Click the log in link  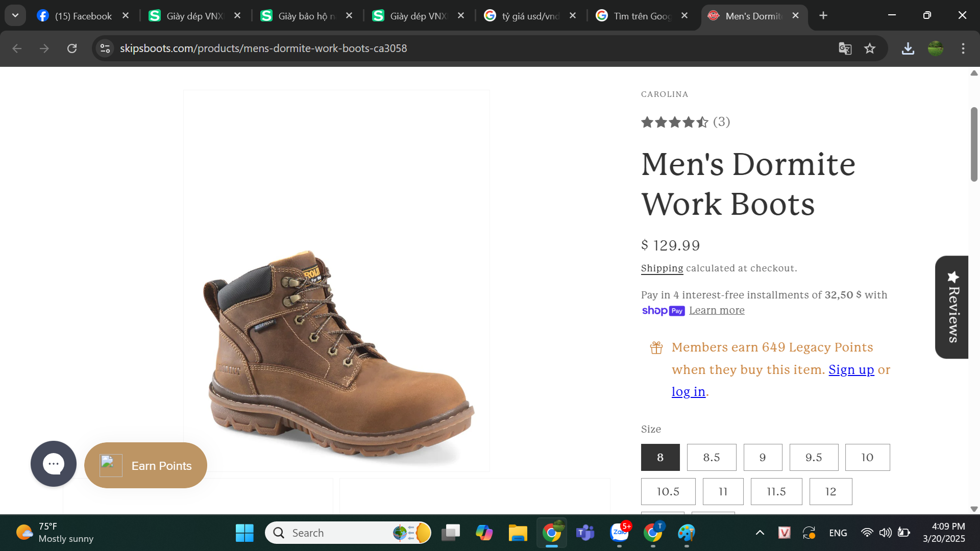688,391
